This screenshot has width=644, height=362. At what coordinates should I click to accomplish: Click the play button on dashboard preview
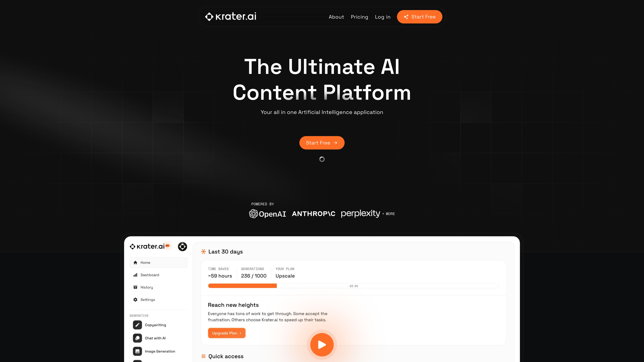[322, 344]
